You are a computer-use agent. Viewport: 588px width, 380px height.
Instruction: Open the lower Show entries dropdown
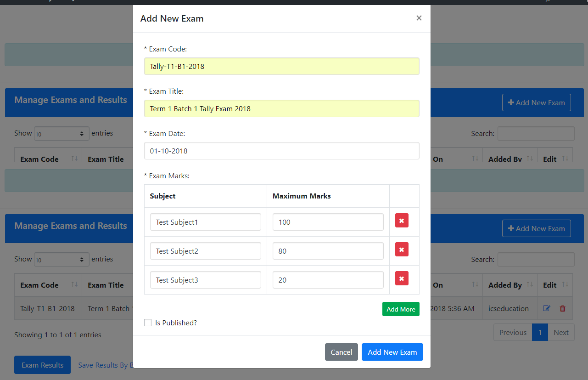[62, 260]
